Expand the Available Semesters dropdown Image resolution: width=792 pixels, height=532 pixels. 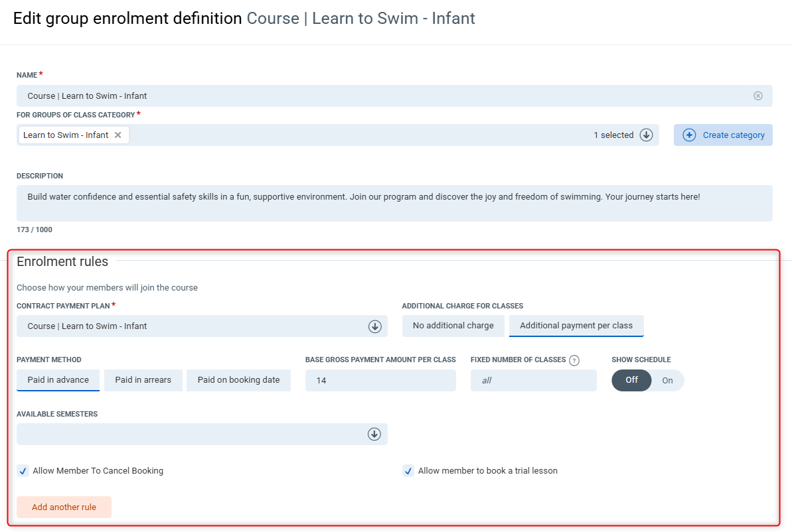tap(374, 434)
